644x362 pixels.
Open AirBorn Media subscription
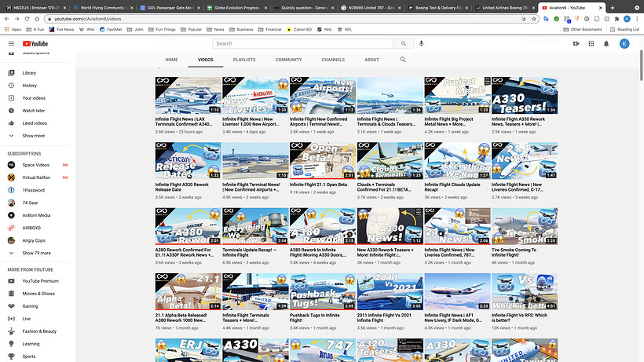tap(35, 215)
